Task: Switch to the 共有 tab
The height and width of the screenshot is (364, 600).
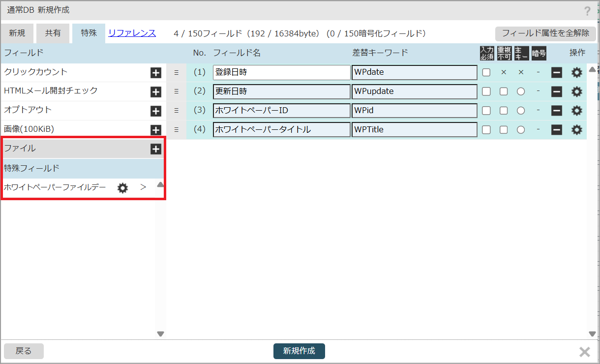Action: [x=53, y=33]
